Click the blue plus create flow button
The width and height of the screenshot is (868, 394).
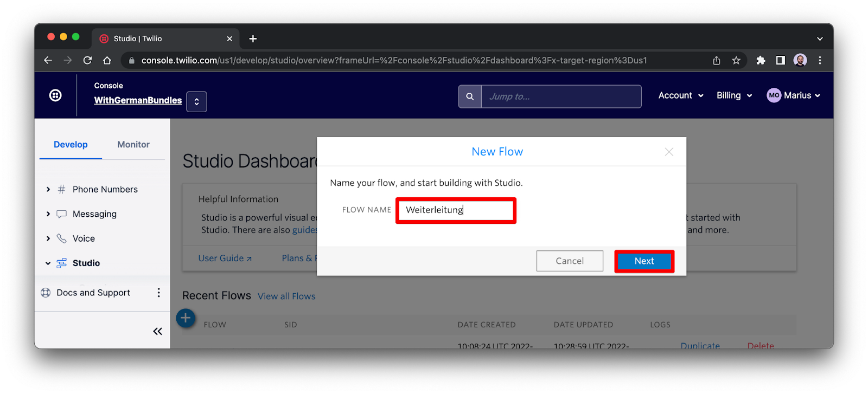pos(186,318)
